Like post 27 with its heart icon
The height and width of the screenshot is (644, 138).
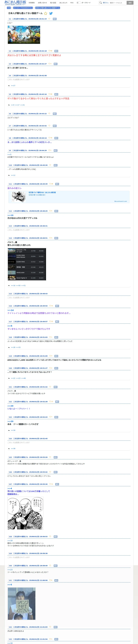pyautogui.click(x=50, y=484)
